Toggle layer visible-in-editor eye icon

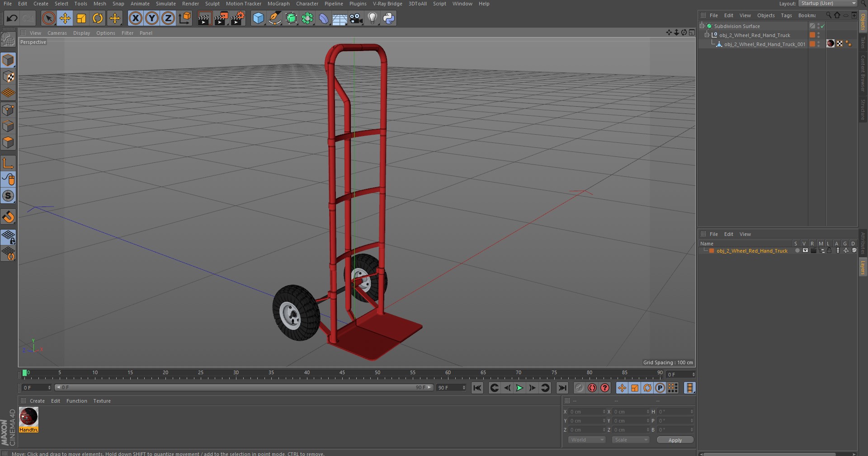805,250
